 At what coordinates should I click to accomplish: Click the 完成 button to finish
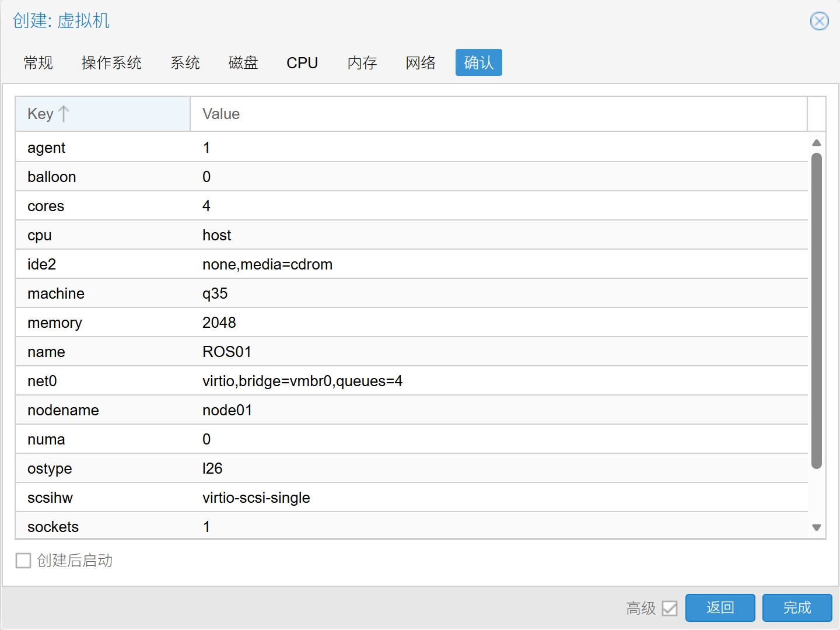tap(797, 608)
